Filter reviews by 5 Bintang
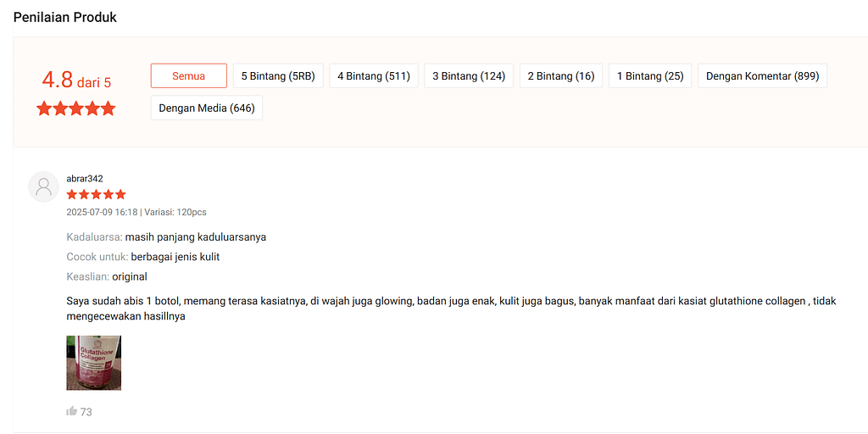868x434 pixels. click(277, 76)
